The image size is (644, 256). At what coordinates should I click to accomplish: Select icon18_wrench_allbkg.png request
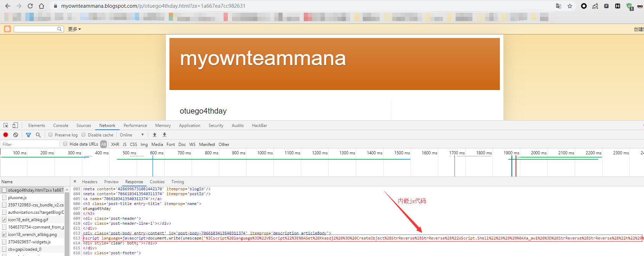coord(33,234)
